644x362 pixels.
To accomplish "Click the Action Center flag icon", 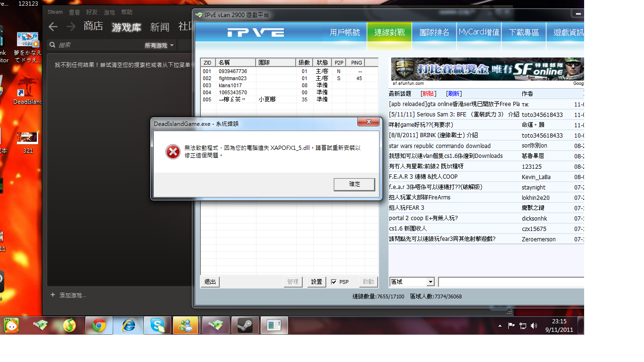I will pyautogui.click(x=512, y=325).
